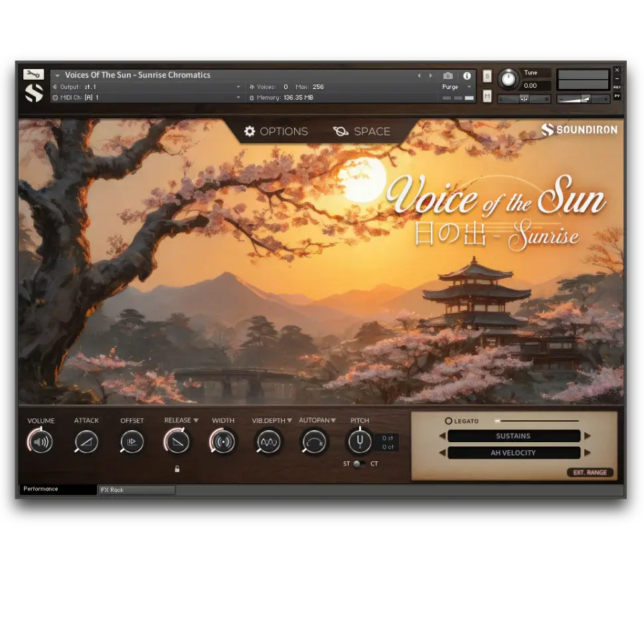Click the snapshot camera icon in header
Screen dimensions: 644x644
coord(448,75)
